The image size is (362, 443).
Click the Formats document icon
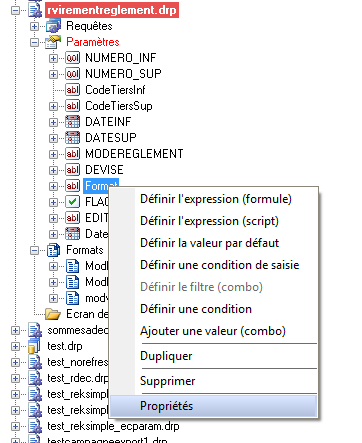(53, 250)
